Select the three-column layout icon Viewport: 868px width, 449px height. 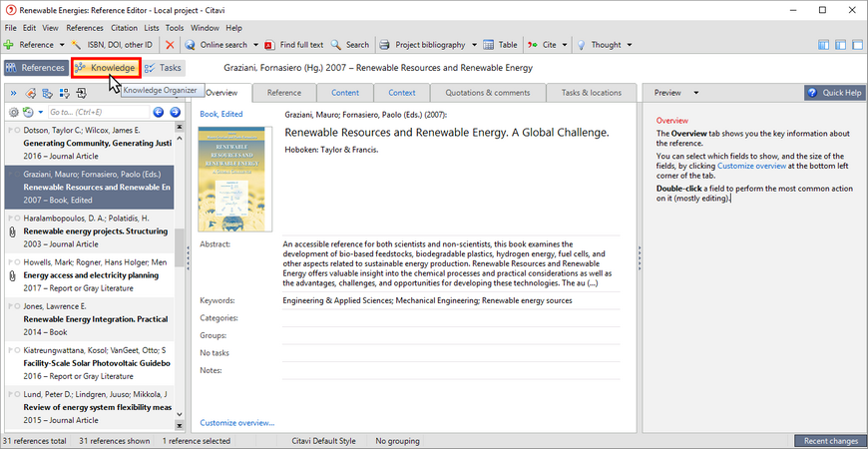(824, 45)
